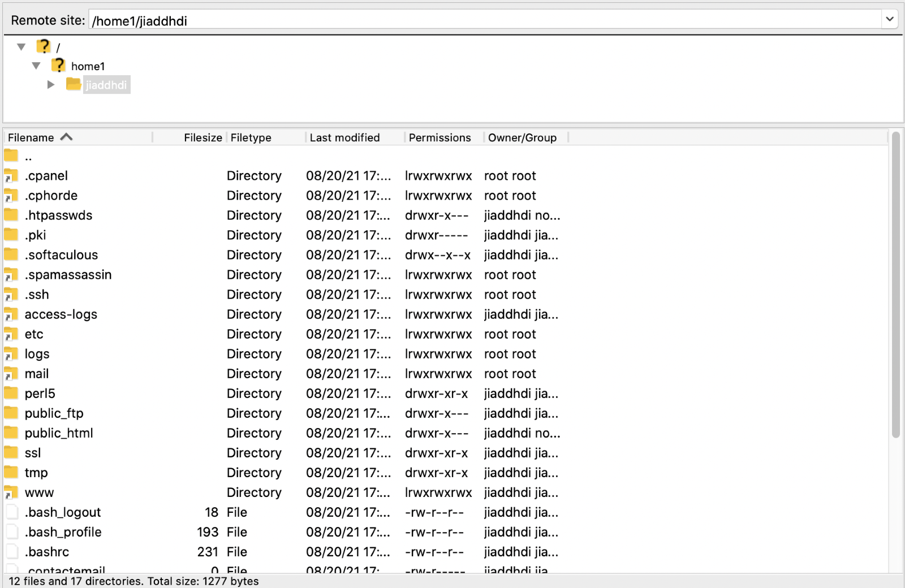Sort files by the Filesize column
Viewport: 905px width, 588px height.
[x=202, y=137]
